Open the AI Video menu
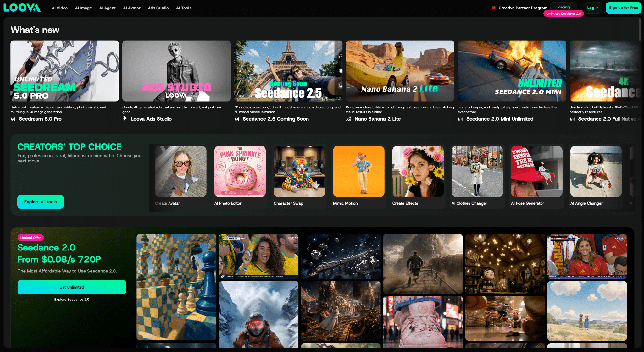Viewport: 644px width, 352px height. click(x=60, y=8)
